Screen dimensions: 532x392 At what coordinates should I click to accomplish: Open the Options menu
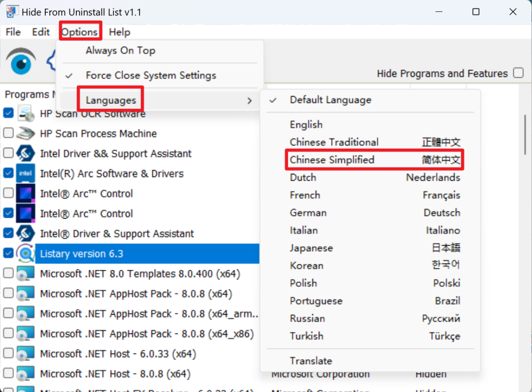click(80, 32)
